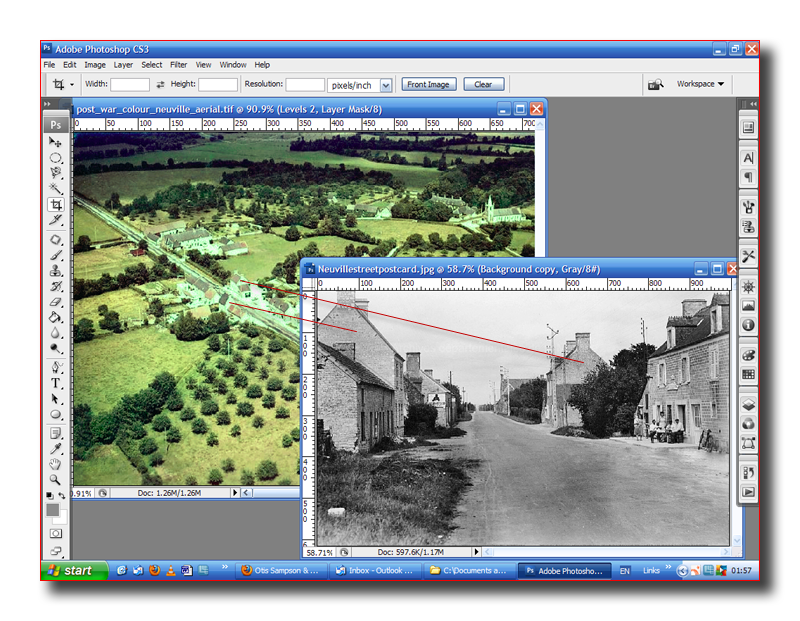Select the Blur tool

55,334
